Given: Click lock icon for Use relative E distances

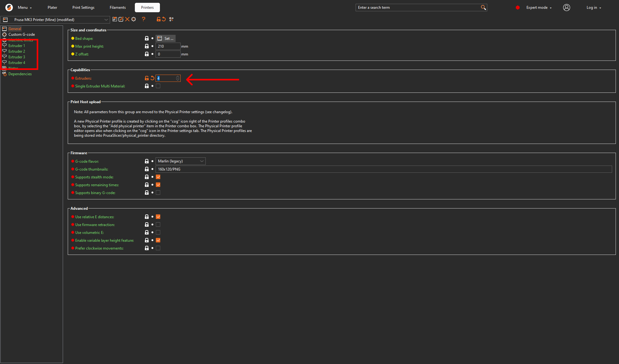Looking at the screenshot, I should click(x=147, y=217).
